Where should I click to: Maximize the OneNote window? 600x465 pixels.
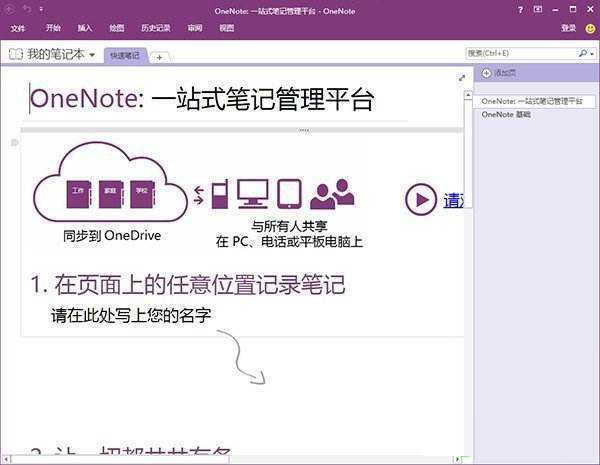572,9
